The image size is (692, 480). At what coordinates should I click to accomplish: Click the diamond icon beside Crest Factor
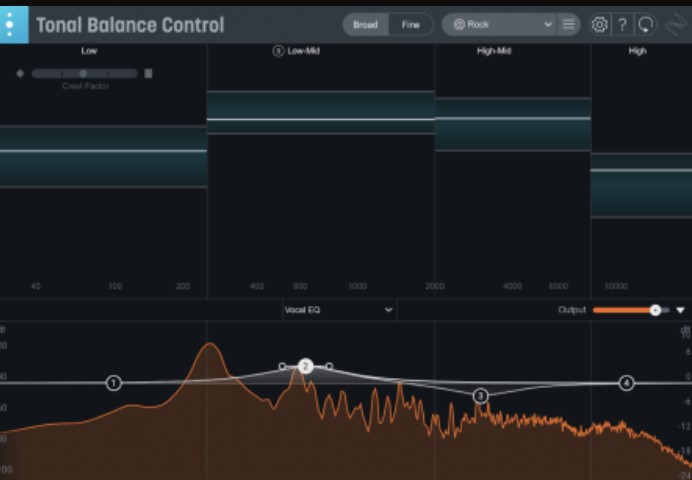[20, 73]
